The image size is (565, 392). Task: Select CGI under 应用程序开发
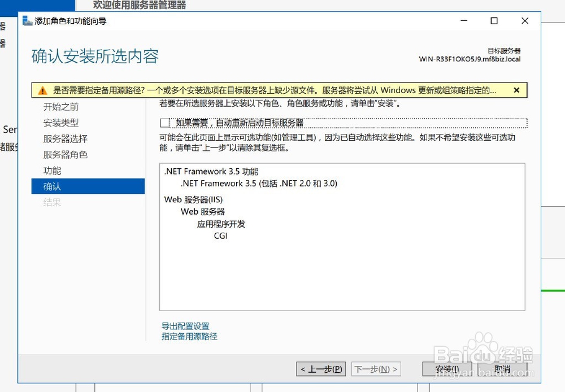[x=221, y=236]
